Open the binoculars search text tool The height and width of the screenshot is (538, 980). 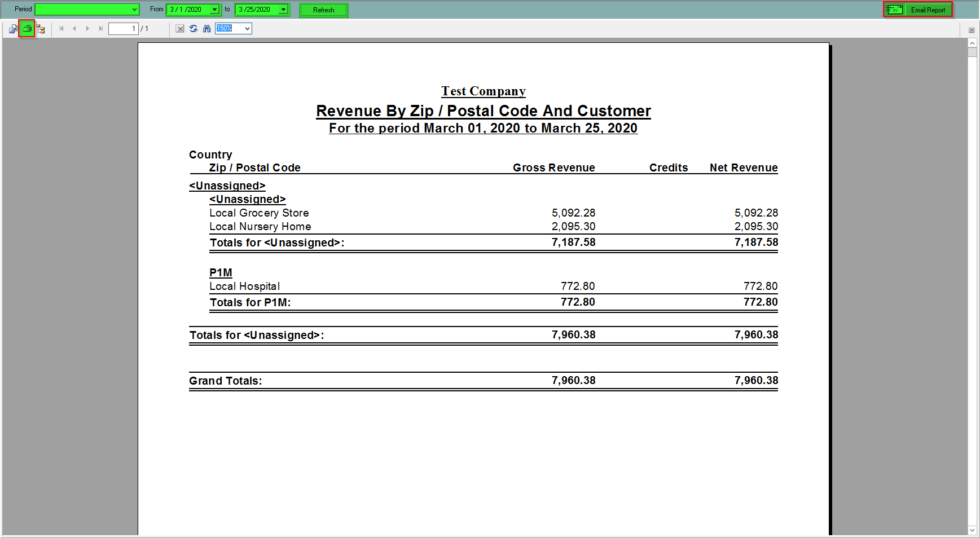[x=207, y=29]
